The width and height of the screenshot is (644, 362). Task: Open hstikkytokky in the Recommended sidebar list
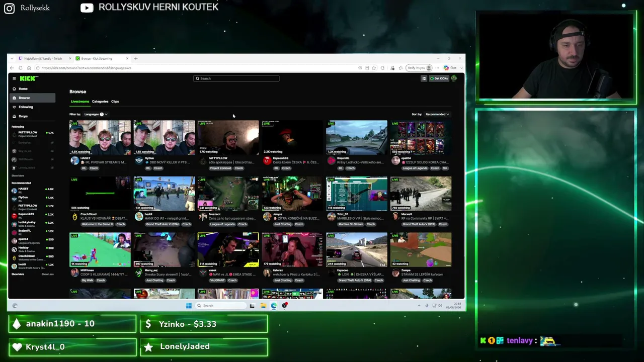[33, 223]
